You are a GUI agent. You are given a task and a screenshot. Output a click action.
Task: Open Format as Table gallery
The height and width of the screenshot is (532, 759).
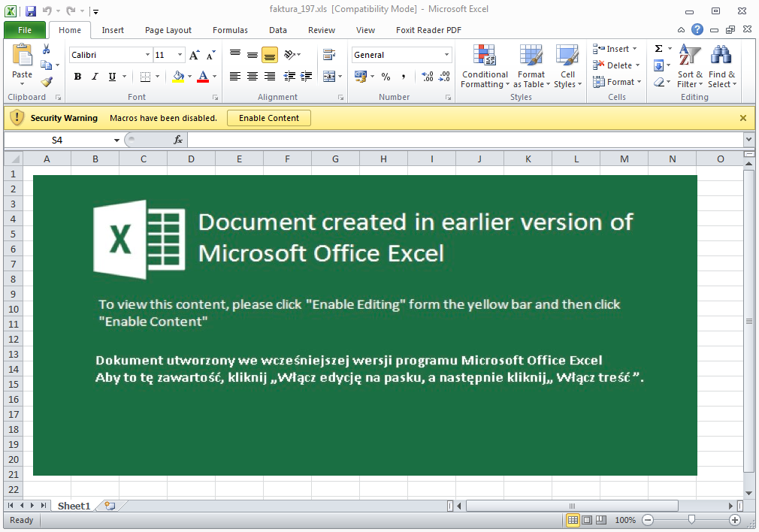[531, 66]
